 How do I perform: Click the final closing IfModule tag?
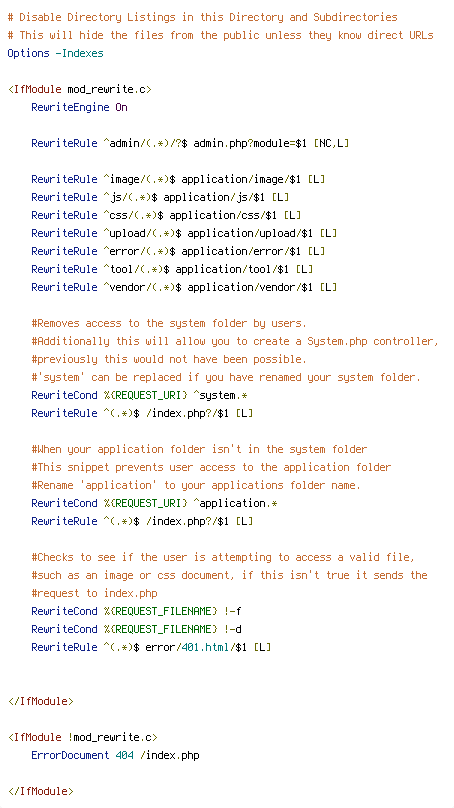41,792
